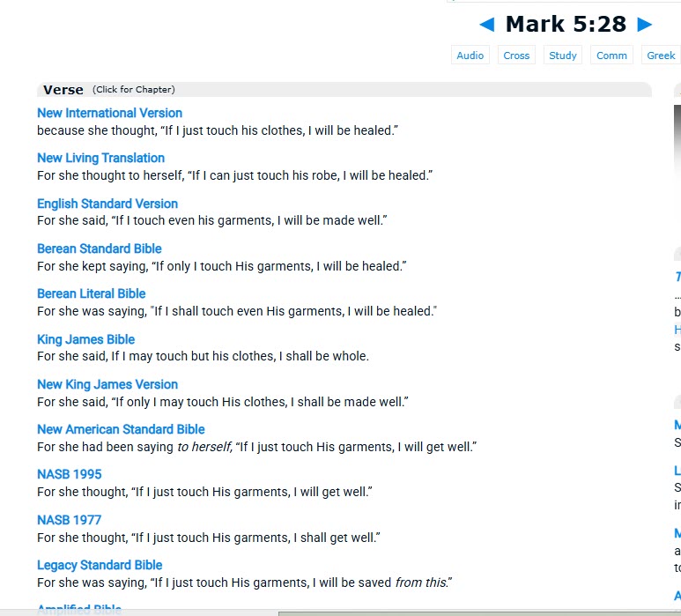Open Berean Standard Bible link
The image size is (681, 616).
pos(100,249)
